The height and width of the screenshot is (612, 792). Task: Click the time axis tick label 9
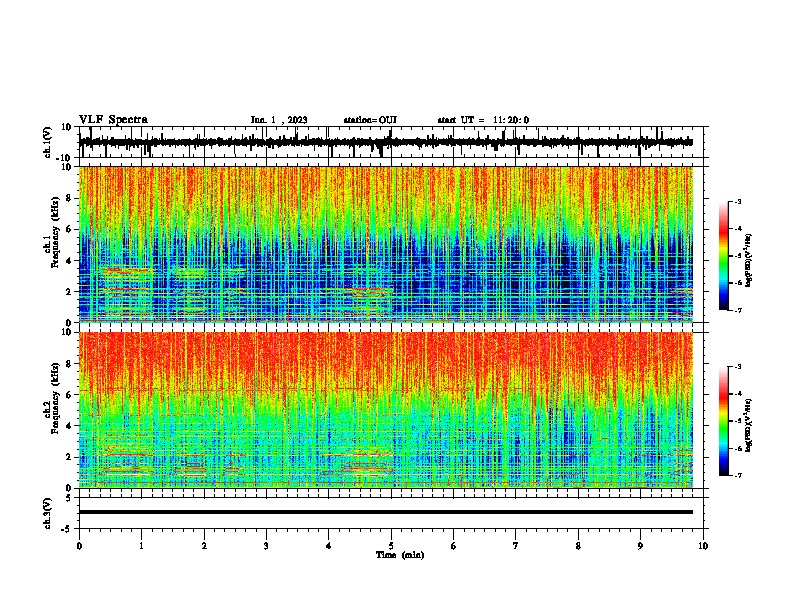pos(640,546)
